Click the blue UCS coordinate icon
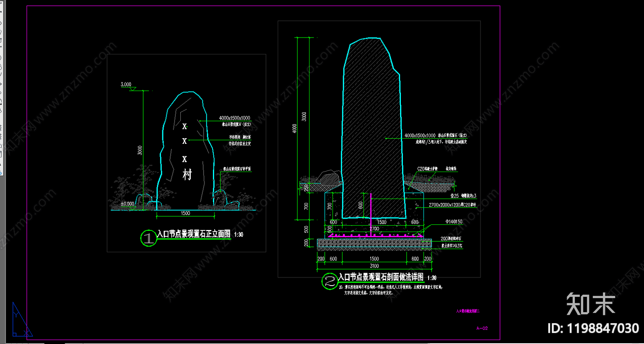This screenshot has width=644, height=344. [21, 321]
